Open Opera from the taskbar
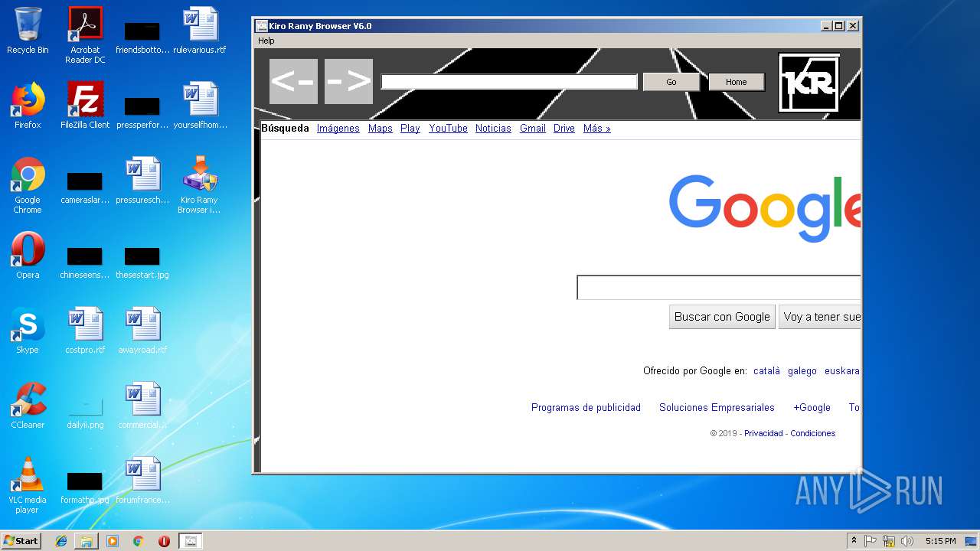 (x=164, y=541)
